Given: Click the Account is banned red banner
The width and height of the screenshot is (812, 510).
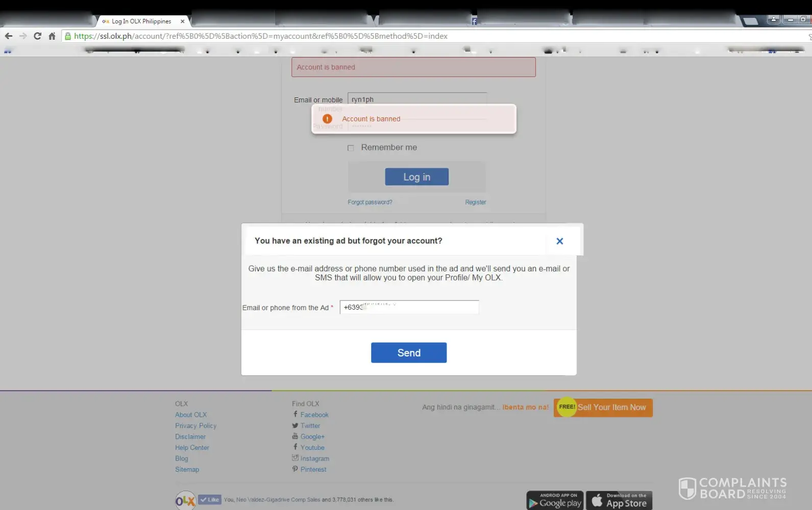Looking at the screenshot, I should click(x=413, y=67).
